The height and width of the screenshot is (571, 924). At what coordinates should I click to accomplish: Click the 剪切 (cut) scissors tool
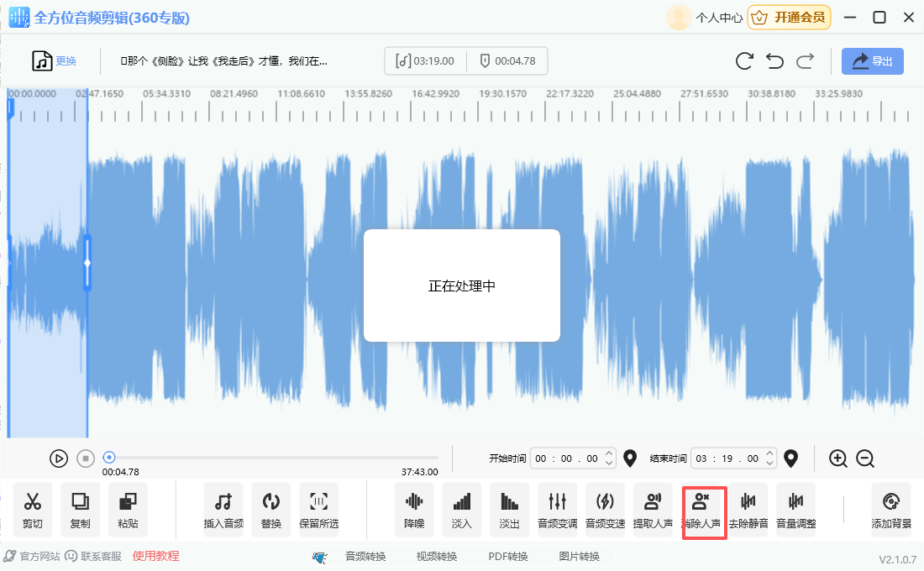pos(33,509)
